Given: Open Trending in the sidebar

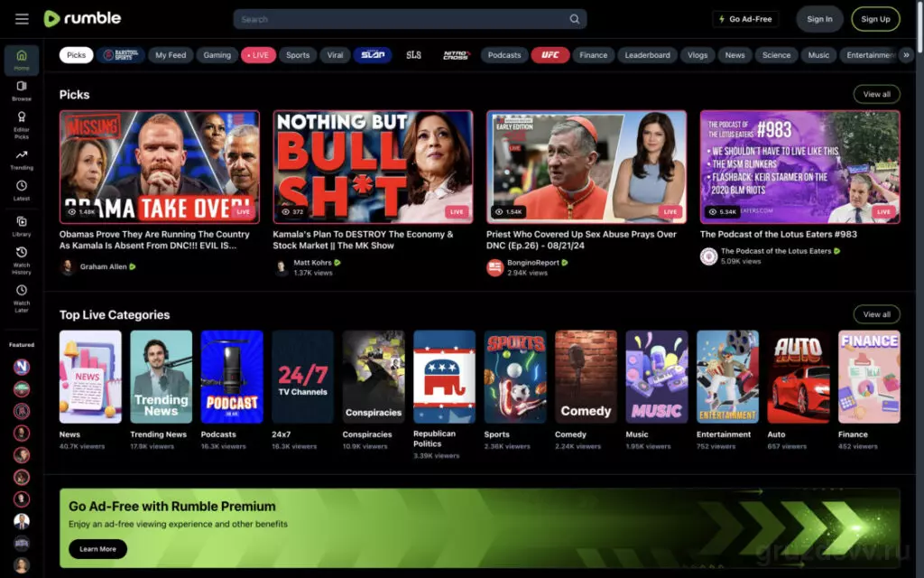Looking at the screenshot, I should (x=22, y=160).
